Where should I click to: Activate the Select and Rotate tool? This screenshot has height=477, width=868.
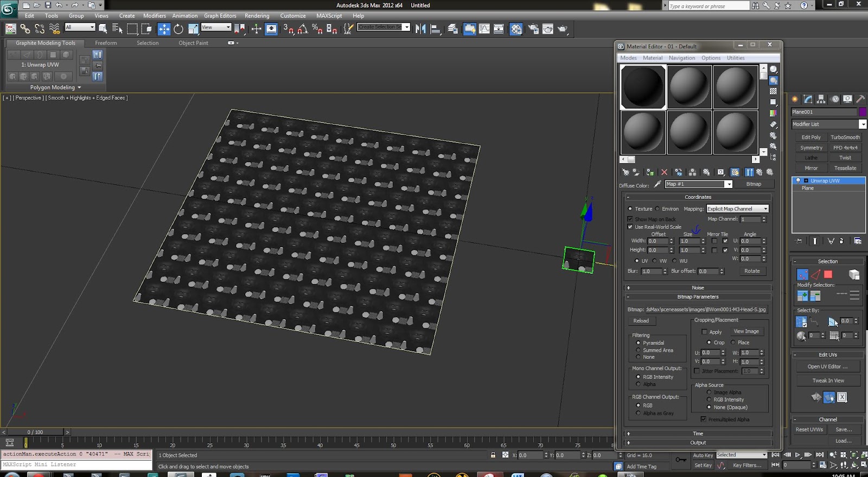(x=178, y=29)
